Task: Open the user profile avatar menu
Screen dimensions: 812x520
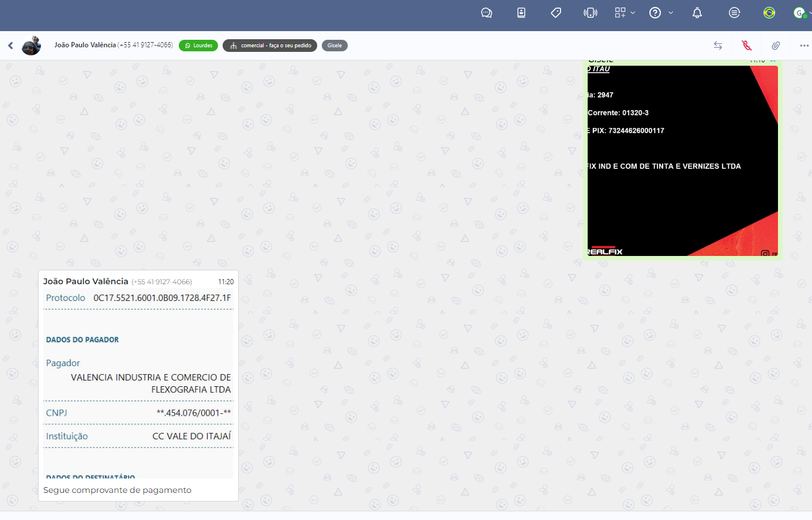Action: 800,13
